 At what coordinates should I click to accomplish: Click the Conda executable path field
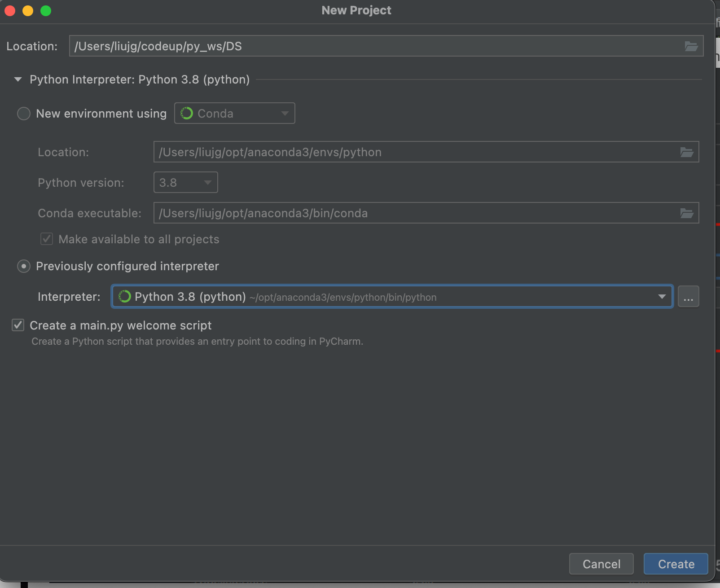413,213
